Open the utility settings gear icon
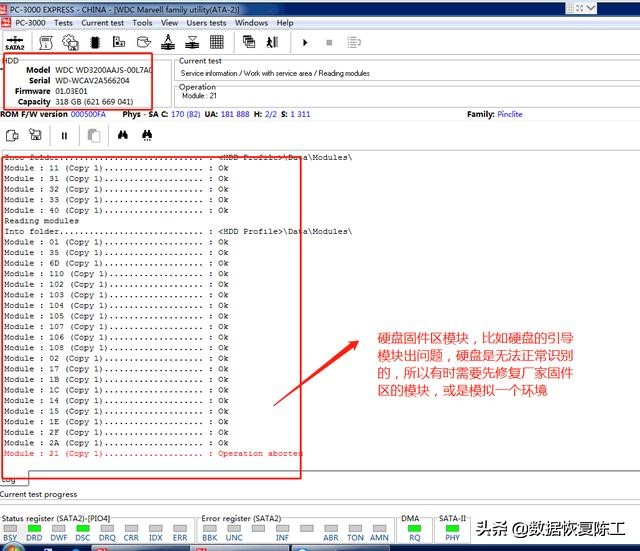Image resolution: width=640 pixels, height=551 pixels. click(70, 42)
